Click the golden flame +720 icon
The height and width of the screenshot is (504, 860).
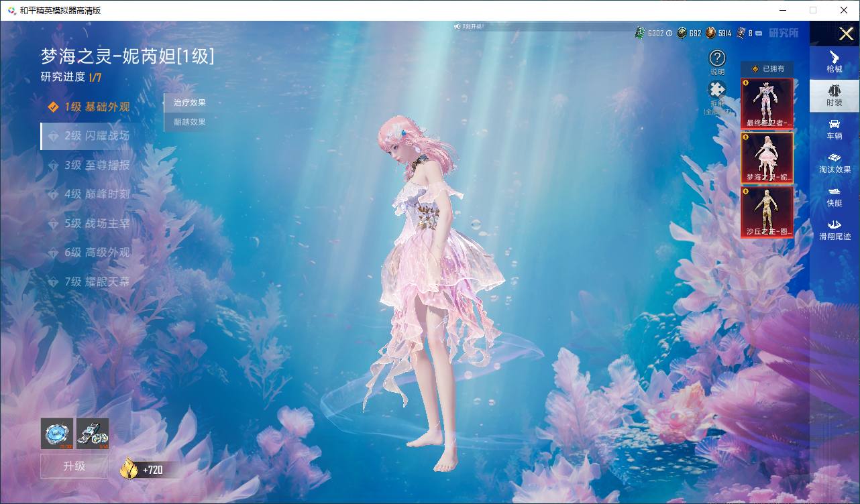(129, 469)
